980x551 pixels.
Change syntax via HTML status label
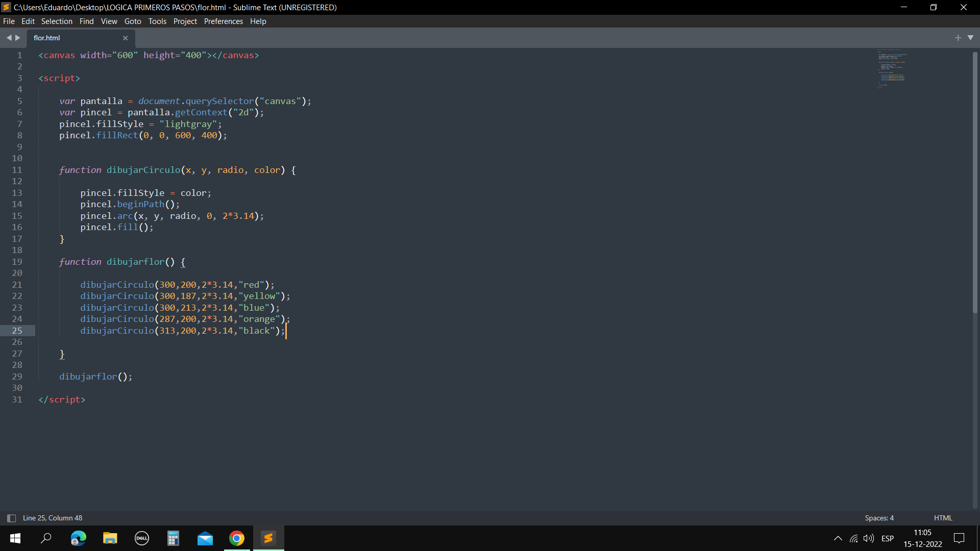coord(943,518)
